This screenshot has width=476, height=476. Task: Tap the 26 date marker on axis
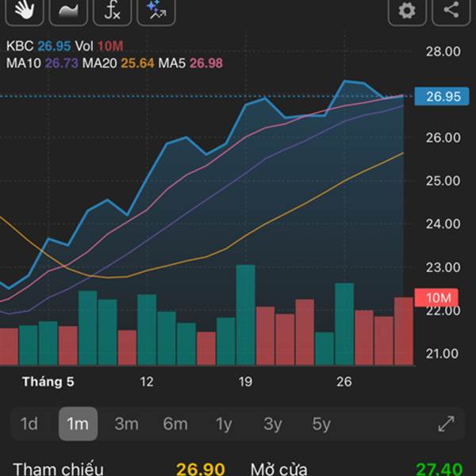344,382
